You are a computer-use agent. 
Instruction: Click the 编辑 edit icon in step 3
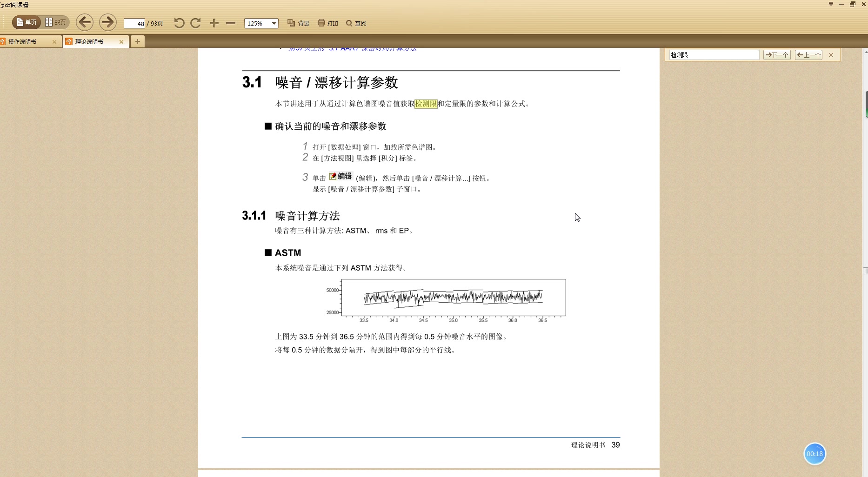(x=341, y=176)
